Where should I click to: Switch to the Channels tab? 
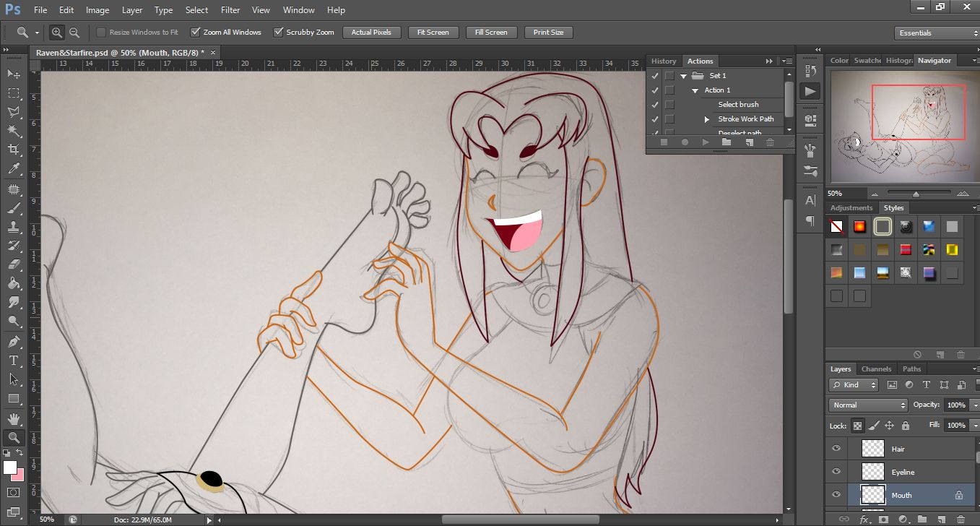coord(876,368)
